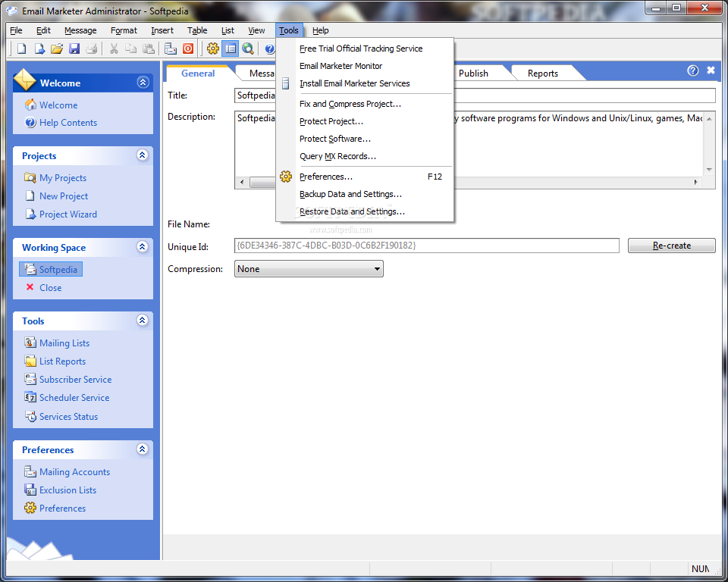
Task: Click the Re-create button
Action: (671, 246)
